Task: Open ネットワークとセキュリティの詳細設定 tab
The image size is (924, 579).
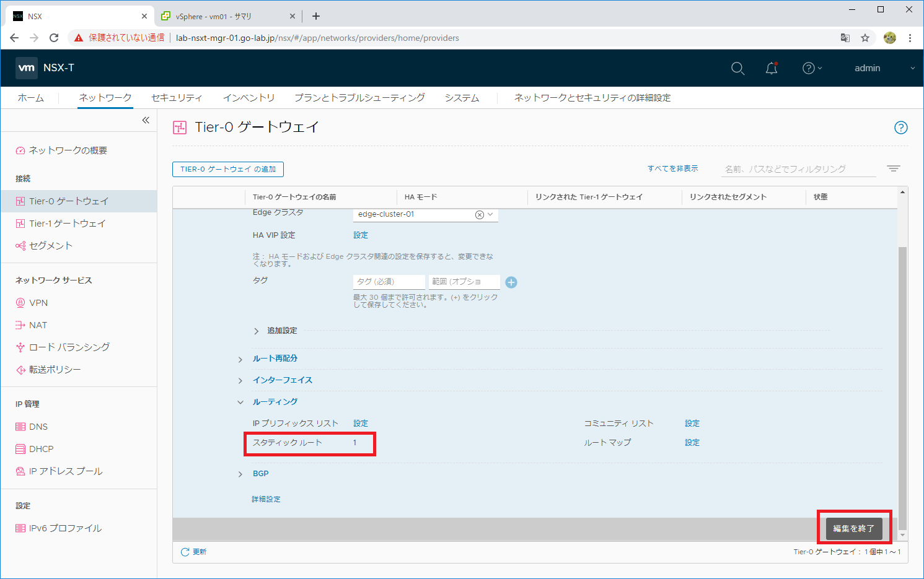Action: (592, 98)
